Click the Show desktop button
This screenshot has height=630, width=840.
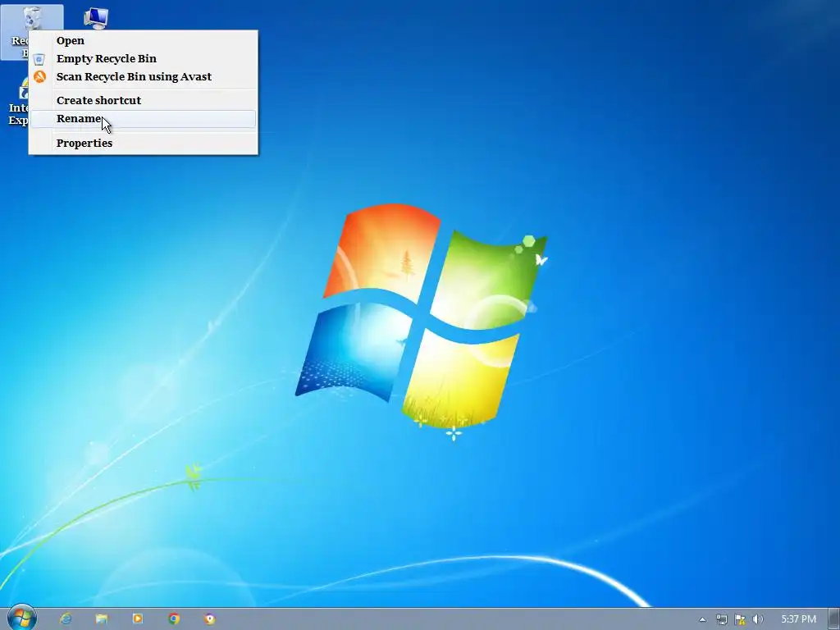click(834, 619)
